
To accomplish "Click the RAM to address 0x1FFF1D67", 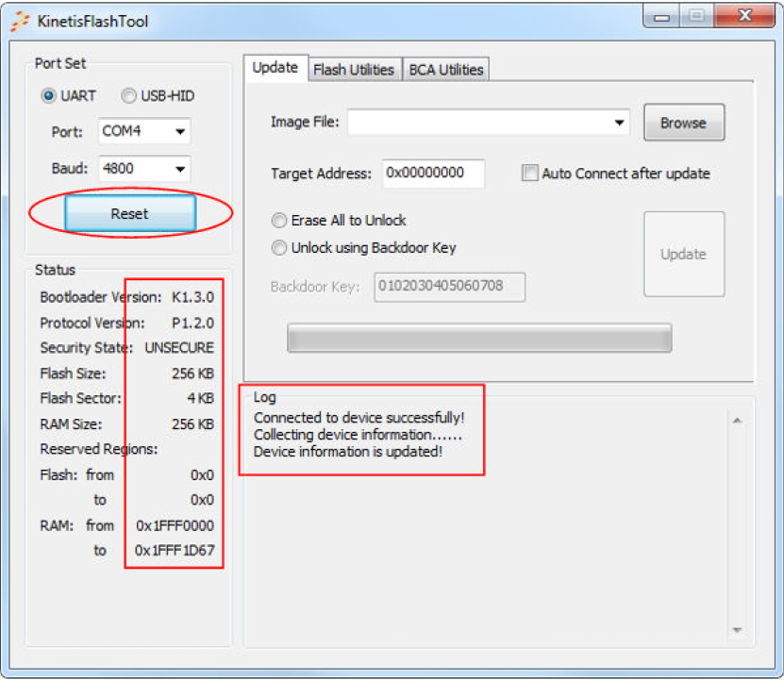I will click(175, 551).
